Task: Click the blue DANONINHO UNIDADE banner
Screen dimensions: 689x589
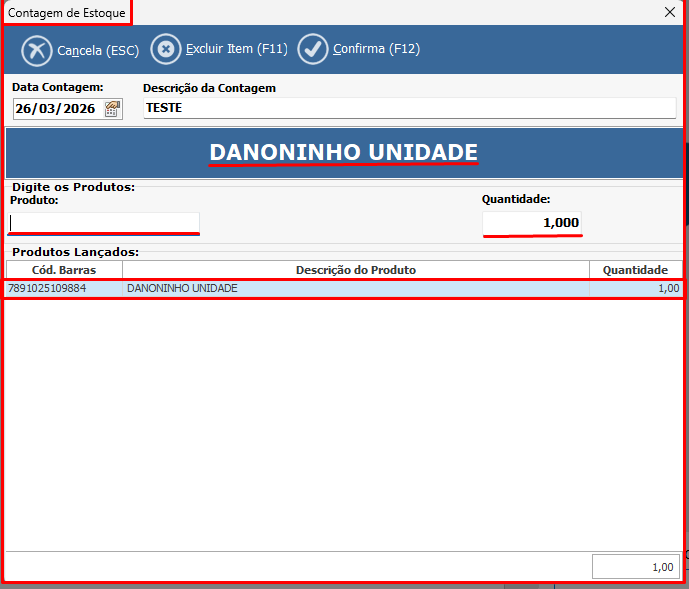Action: [x=344, y=153]
